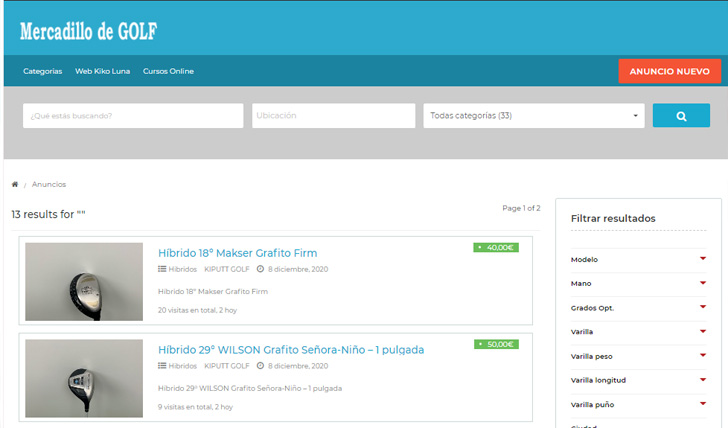The height and width of the screenshot is (428, 728).
Task: Click the Wilson hybrid club thumbnail
Action: (84, 378)
